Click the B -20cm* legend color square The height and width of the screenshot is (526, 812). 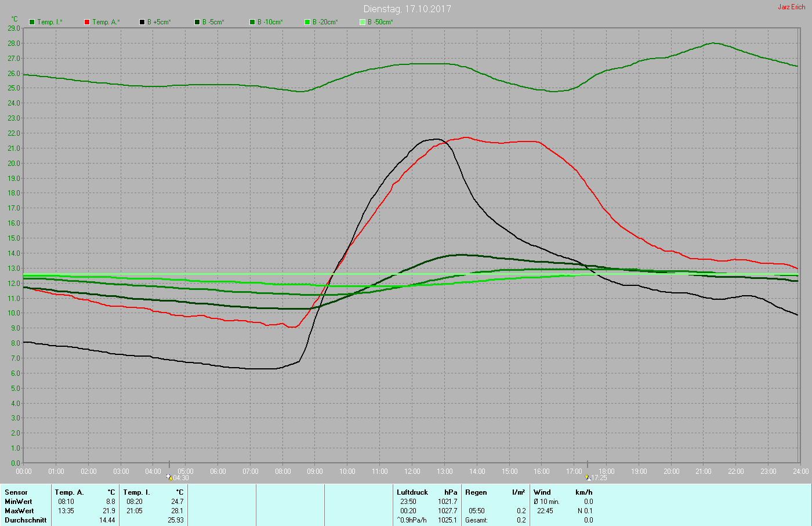click(307, 22)
